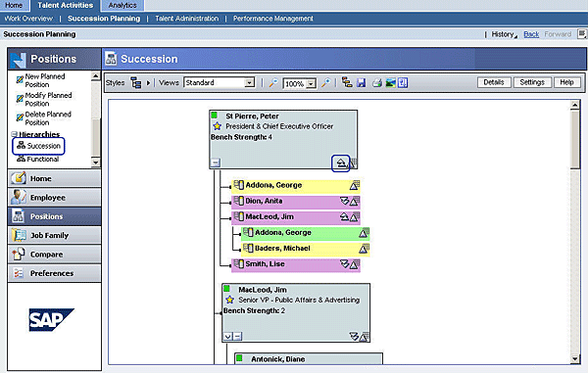The height and width of the screenshot is (373, 588).
Task: Click the blue information icon after the picture icon
Action: pos(403,82)
